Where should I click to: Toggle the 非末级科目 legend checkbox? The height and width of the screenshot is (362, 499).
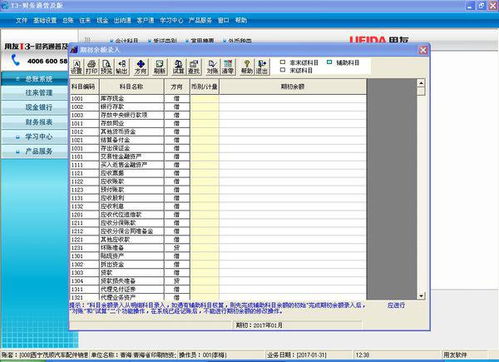283,62
